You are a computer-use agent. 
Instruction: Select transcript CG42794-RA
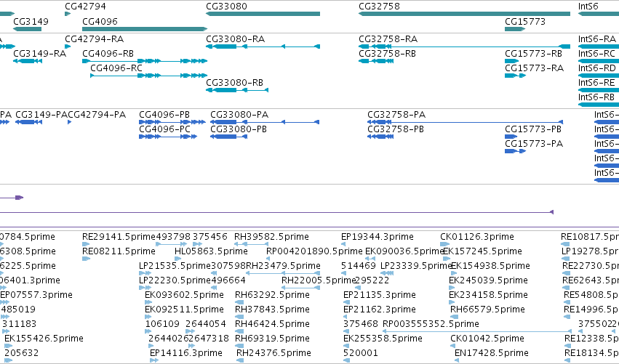tap(68, 46)
